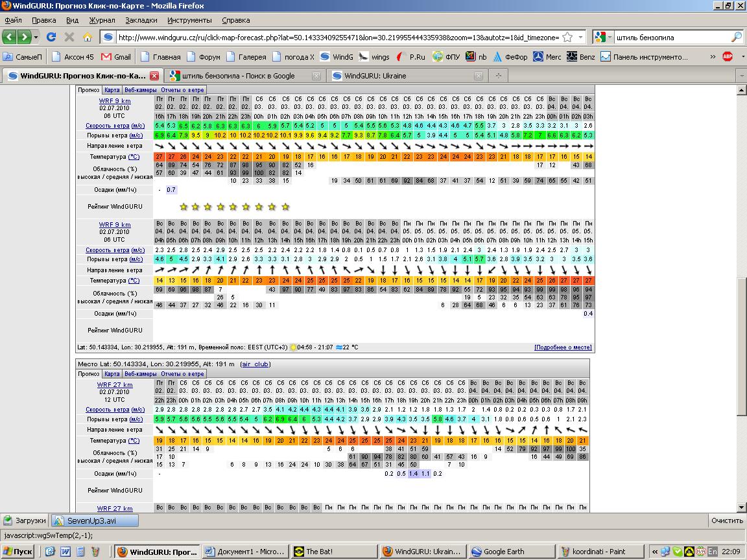Click the search magnifier icon in search box

(x=737, y=37)
